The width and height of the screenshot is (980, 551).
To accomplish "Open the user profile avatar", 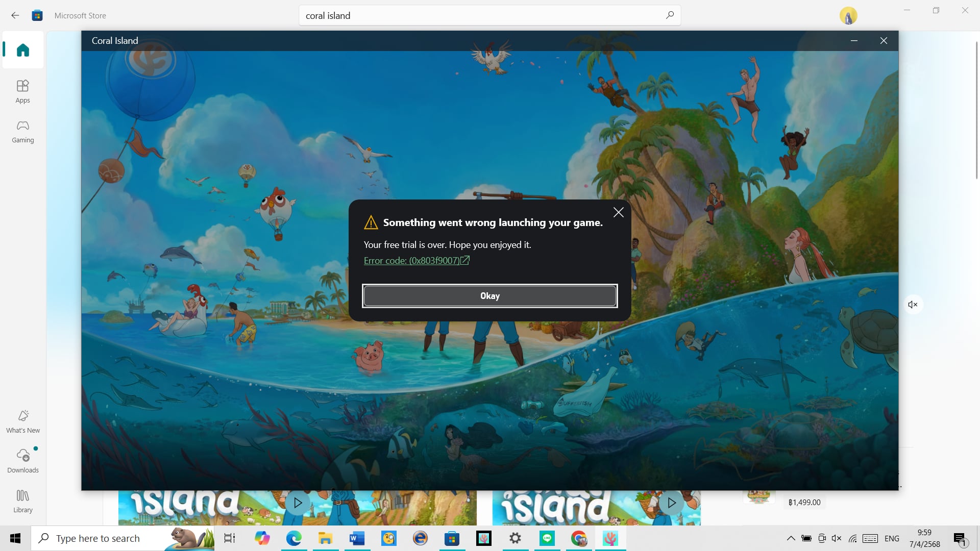I will coord(848,16).
